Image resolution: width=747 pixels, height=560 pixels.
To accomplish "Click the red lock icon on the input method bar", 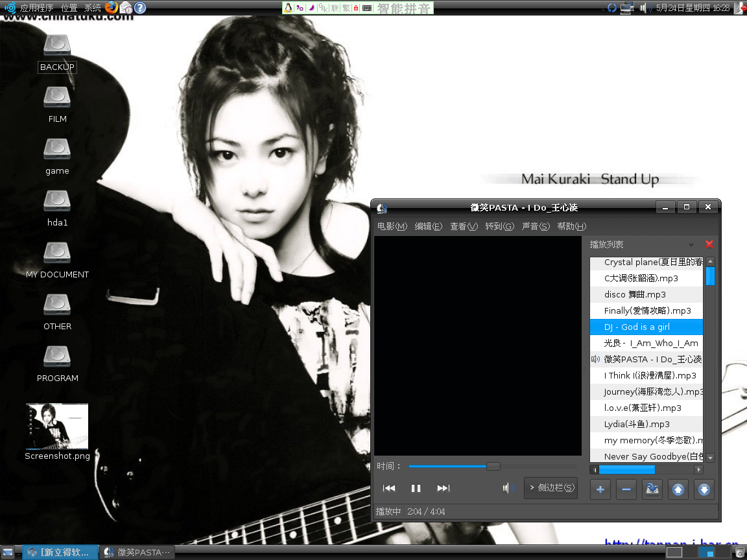I will pos(356,8).
